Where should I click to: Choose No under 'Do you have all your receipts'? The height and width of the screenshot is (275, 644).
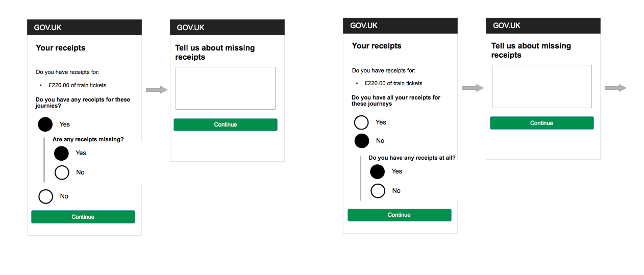click(362, 141)
